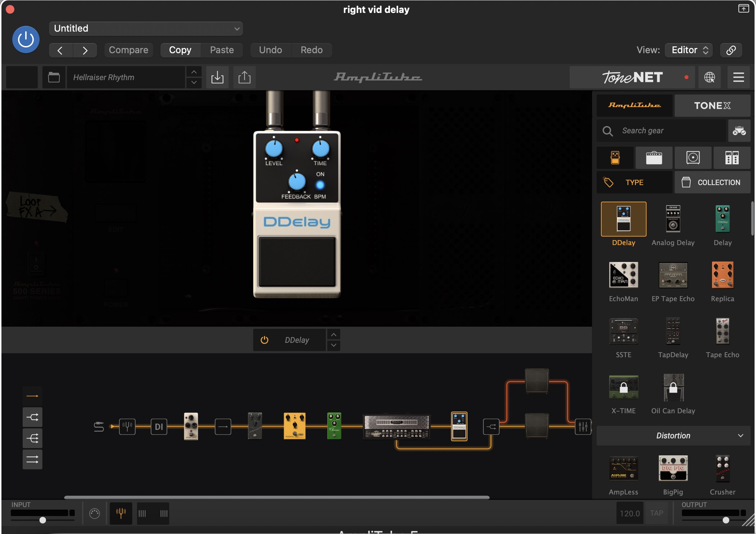This screenshot has width=756, height=534.
Task: Click the tuner icon in bottom bar
Action: [121, 513]
